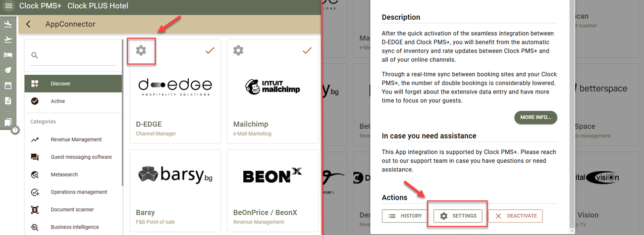Filter by Revenue Management category

coord(73,140)
